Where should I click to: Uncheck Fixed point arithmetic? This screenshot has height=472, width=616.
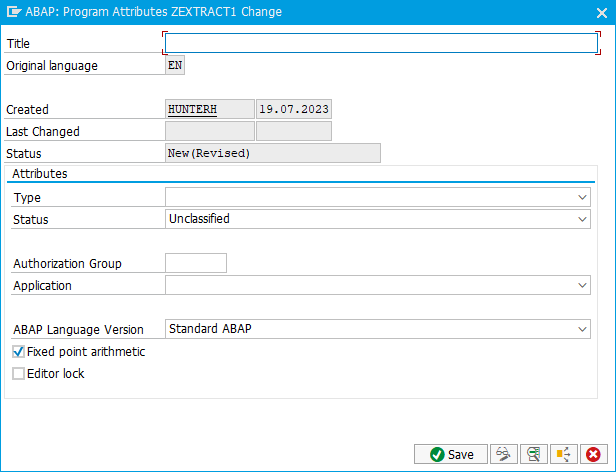tap(18, 351)
